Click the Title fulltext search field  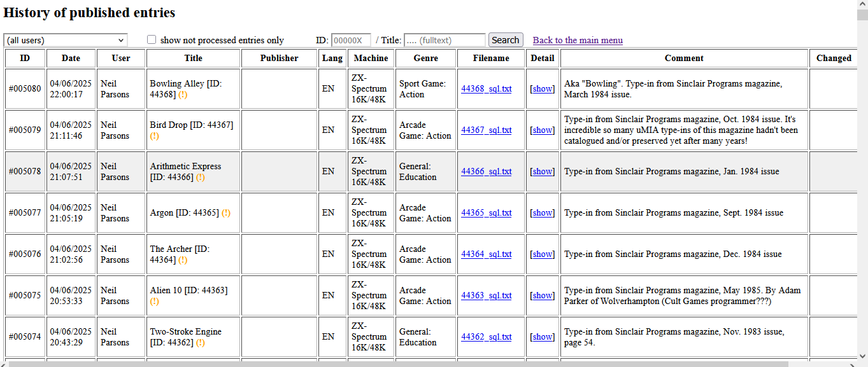[445, 40]
